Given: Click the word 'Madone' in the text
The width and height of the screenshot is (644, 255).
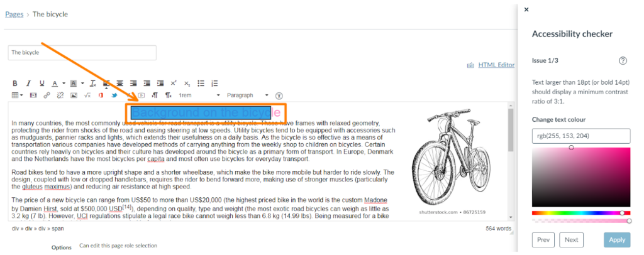Looking at the screenshot, I should [376, 200].
